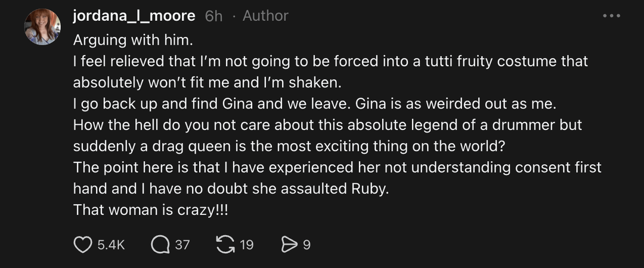
Task: View the 5.4K likes count
Action: coord(111,244)
